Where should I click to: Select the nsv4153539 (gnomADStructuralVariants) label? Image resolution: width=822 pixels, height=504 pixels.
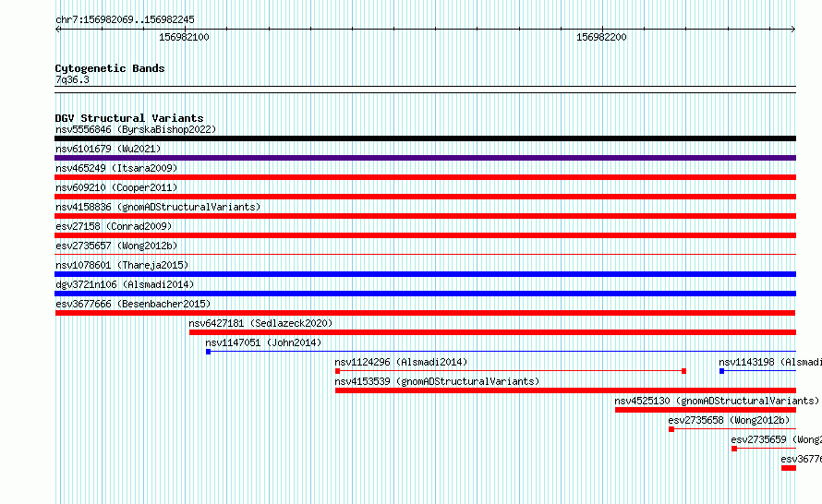click(x=437, y=381)
